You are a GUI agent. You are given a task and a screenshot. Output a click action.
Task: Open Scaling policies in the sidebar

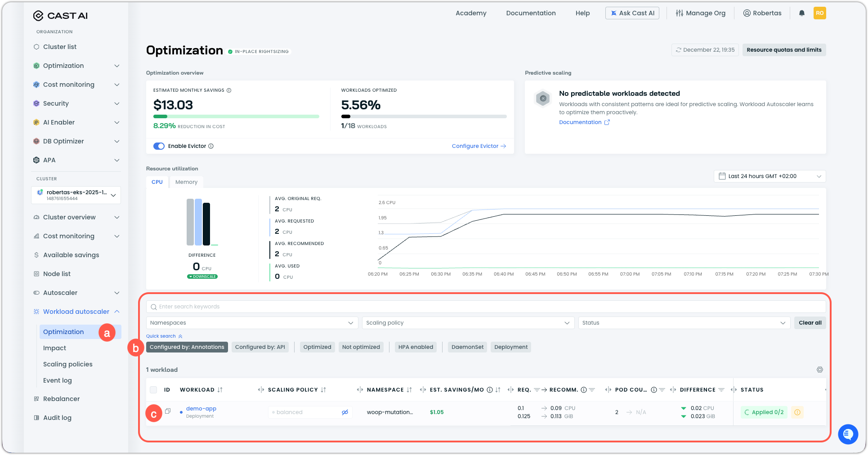(x=68, y=364)
